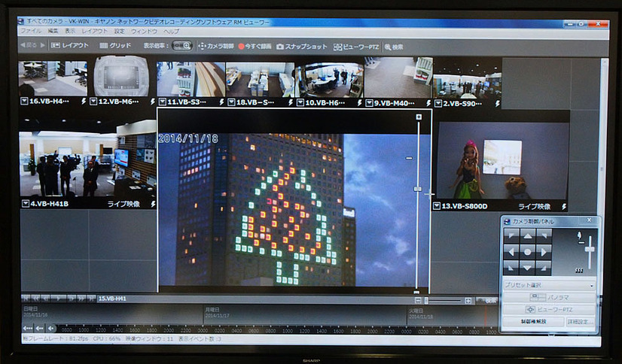
Task: Select camera thumbnail 9.VB-M40
Action: [398, 77]
